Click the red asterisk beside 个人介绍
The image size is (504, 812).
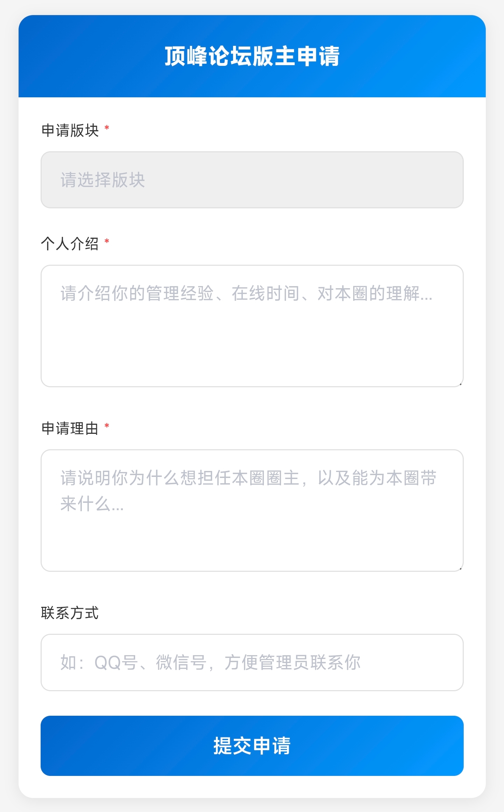pyautogui.click(x=107, y=241)
